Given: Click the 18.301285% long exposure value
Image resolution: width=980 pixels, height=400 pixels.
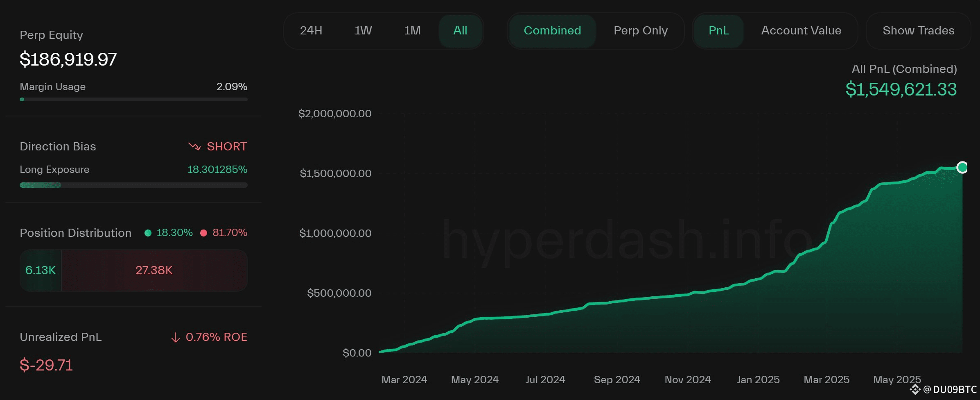Looking at the screenshot, I should tap(217, 170).
